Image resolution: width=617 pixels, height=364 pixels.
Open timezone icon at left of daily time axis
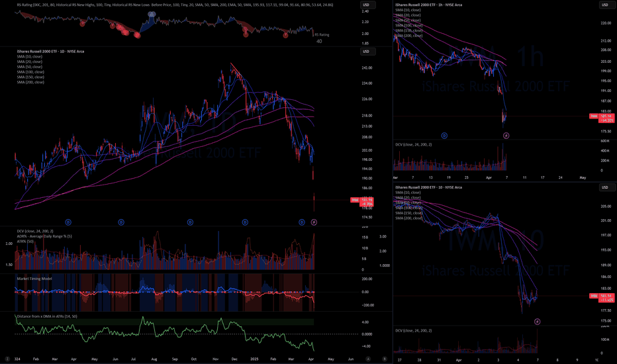pos(7,359)
